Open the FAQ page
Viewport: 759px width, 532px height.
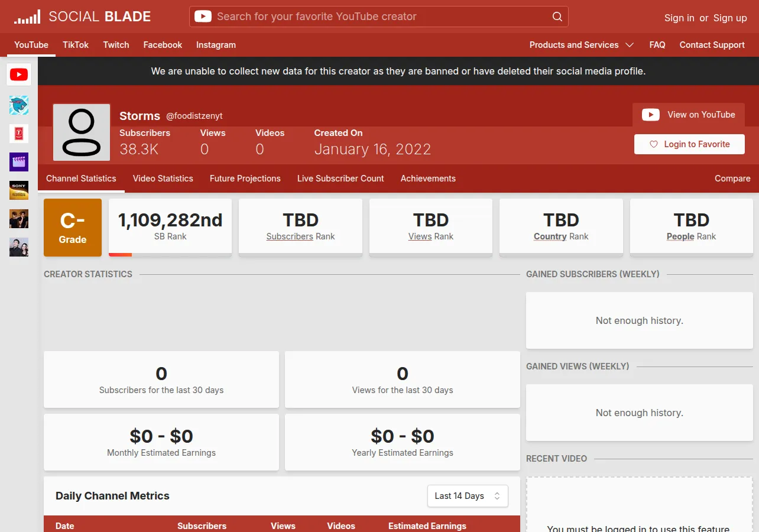point(657,45)
